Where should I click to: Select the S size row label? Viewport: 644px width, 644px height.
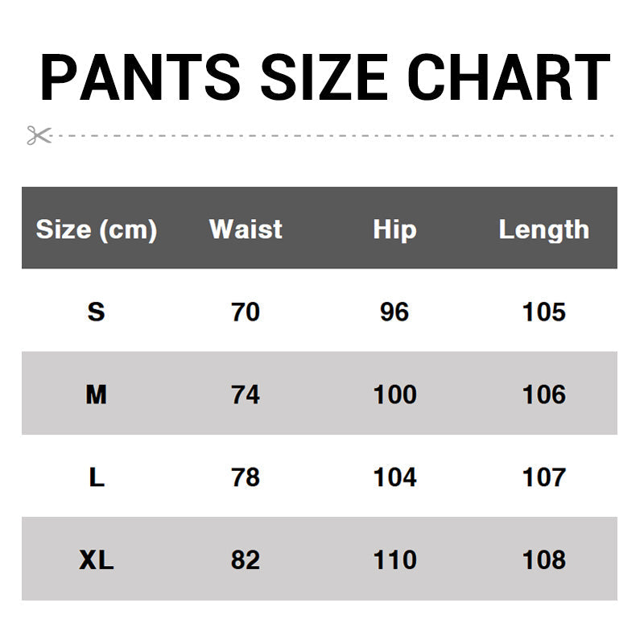[x=96, y=312]
